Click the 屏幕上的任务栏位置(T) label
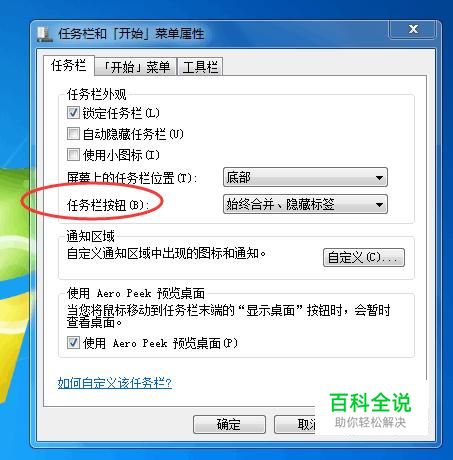 coord(132,178)
